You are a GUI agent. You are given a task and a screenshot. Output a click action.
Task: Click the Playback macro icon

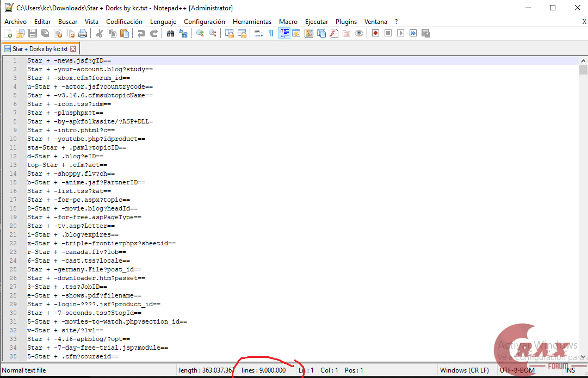tap(400, 33)
